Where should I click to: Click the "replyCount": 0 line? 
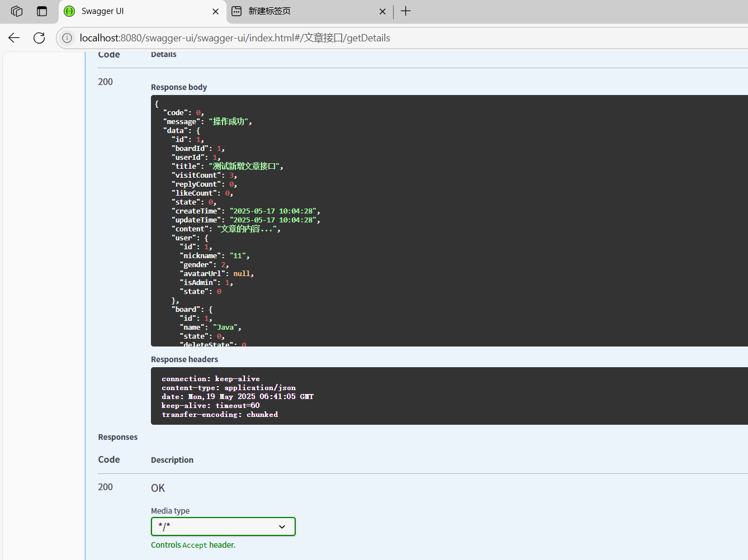(x=205, y=184)
